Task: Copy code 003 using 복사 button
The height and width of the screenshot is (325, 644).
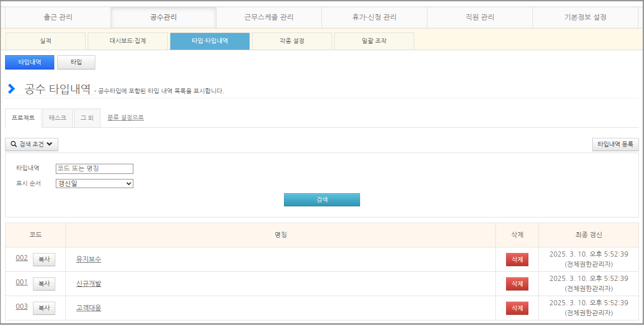Action: (x=44, y=308)
